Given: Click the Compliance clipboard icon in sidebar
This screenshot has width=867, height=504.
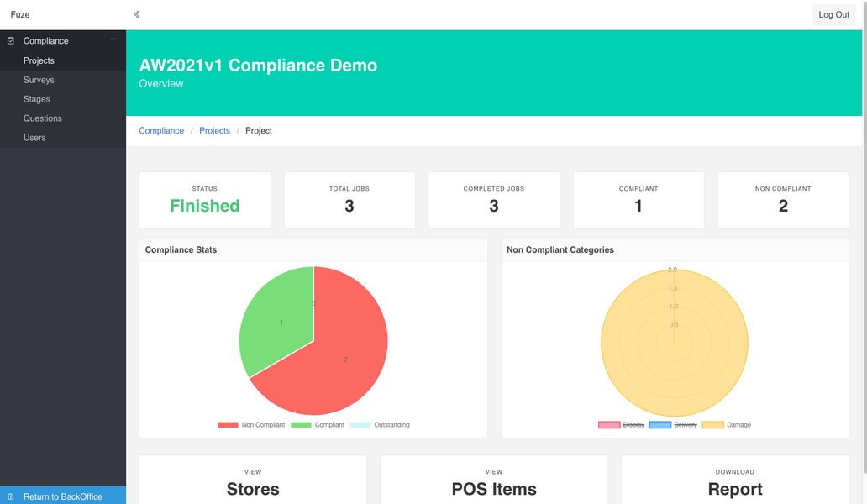Looking at the screenshot, I should (11, 41).
